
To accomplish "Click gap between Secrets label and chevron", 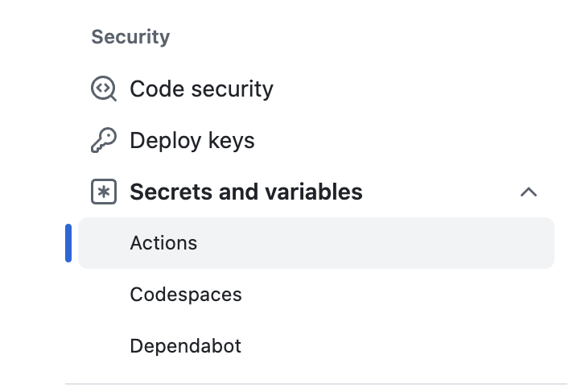I will pos(442,192).
